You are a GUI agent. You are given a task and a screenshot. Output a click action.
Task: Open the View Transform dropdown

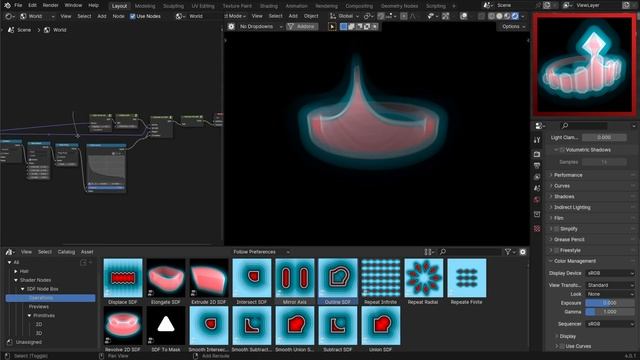[610, 285]
